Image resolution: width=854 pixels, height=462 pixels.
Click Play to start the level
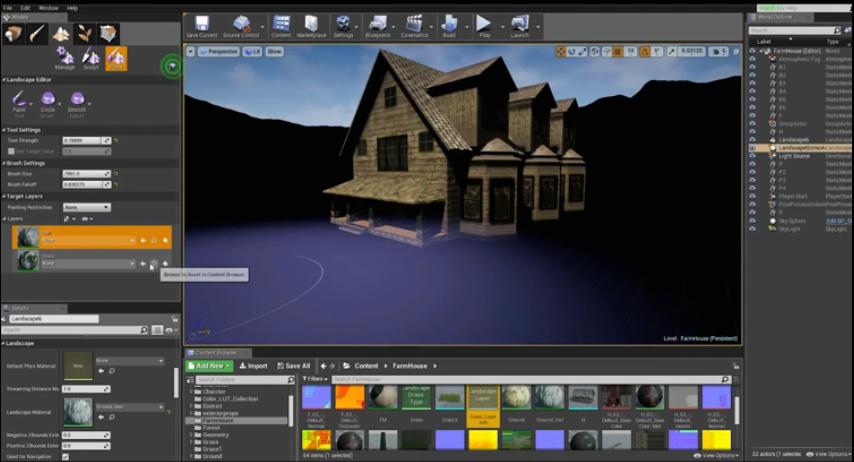(484, 26)
